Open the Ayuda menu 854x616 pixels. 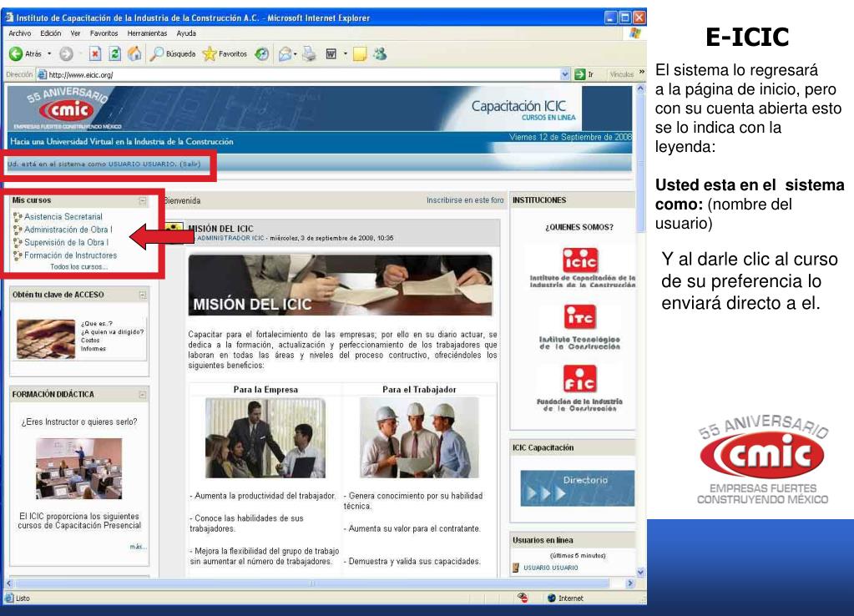(x=186, y=33)
